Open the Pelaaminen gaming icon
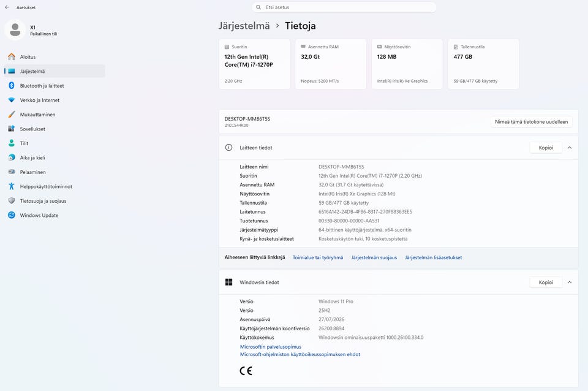Viewport: 588px width, 391px height. click(x=12, y=172)
